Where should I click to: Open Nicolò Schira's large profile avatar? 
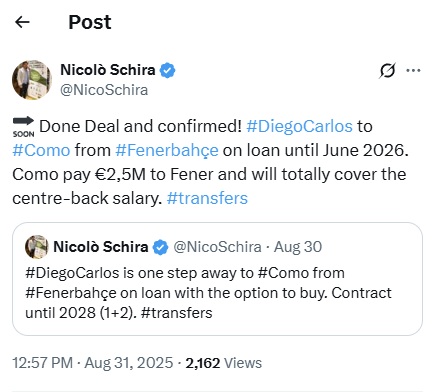coord(32,80)
